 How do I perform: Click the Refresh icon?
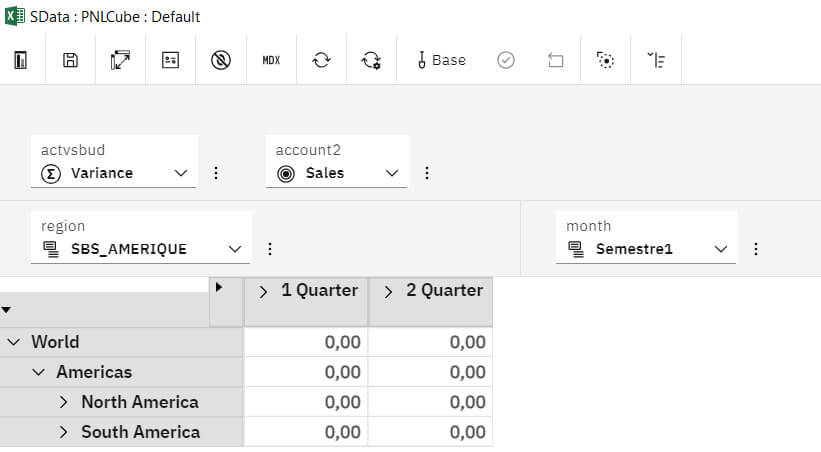[321, 60]
